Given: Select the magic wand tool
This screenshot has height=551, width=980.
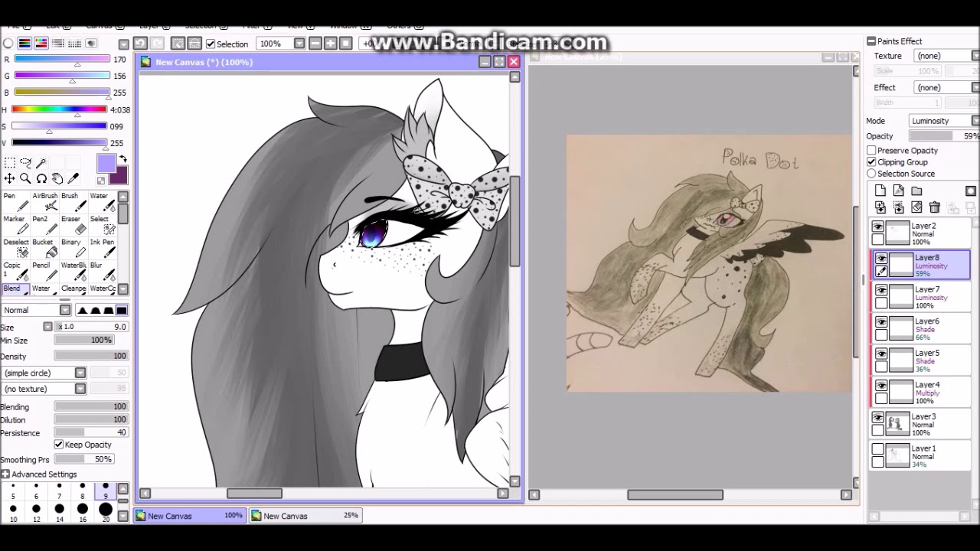Looking at the screenshot, I should pyautogui.click(x=41, y=162).
